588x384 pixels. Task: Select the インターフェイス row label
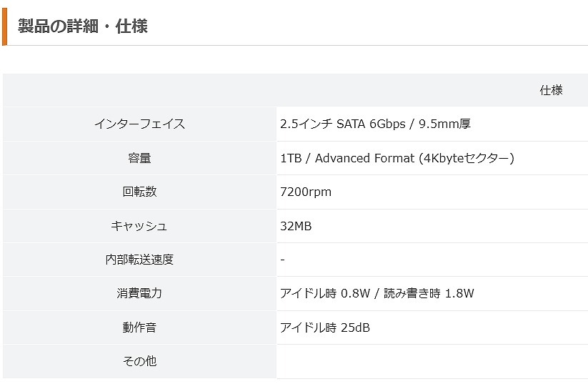click(x=139, y=124)
